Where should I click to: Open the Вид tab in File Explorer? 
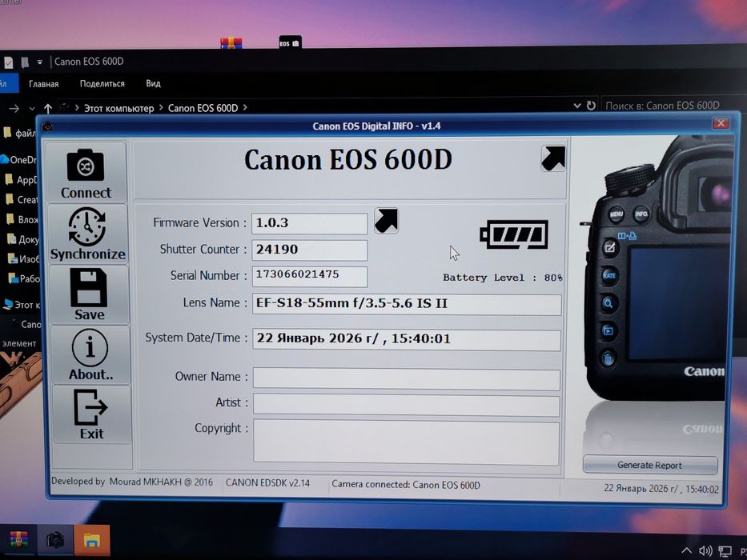coord(153,83)
